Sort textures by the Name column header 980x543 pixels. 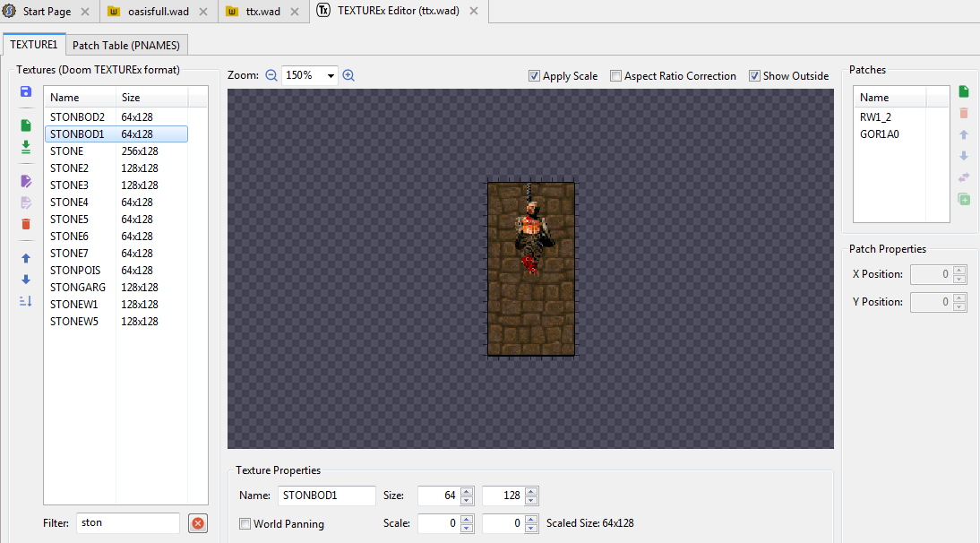(x=80, y=98)
